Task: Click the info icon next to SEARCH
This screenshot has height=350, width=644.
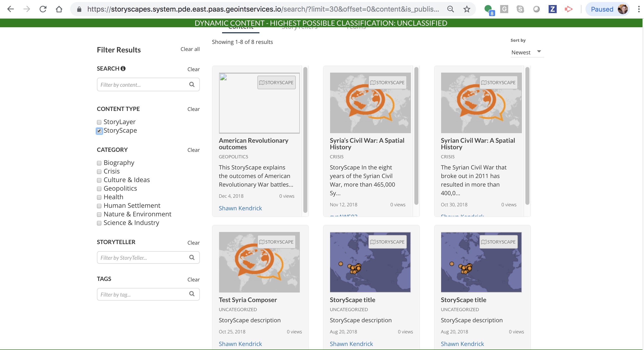Action: coord(123,68)
